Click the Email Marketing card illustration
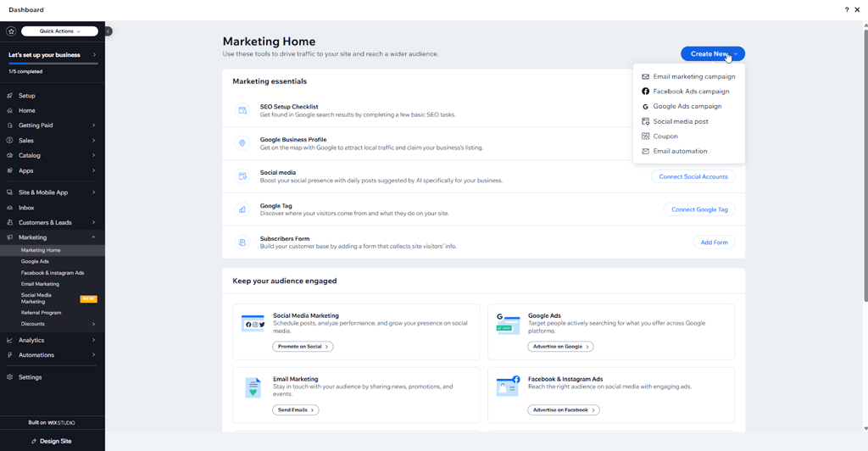 (x=253, y=387)
